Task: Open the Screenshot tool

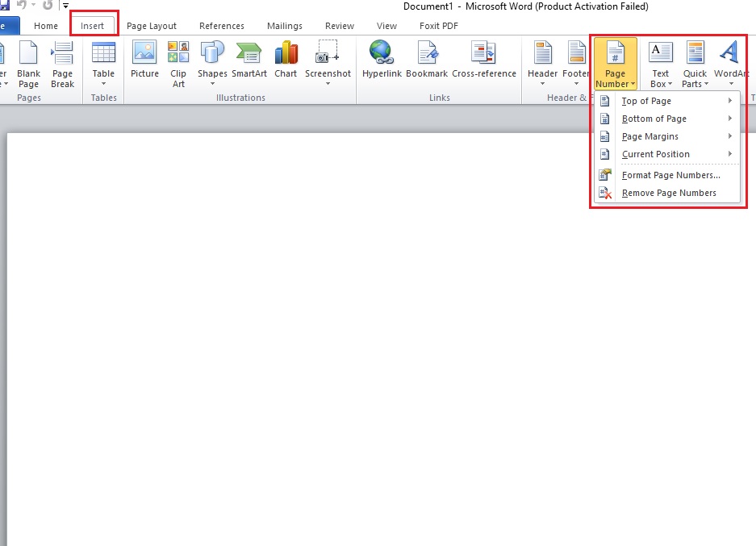Action: click(328, 65)
